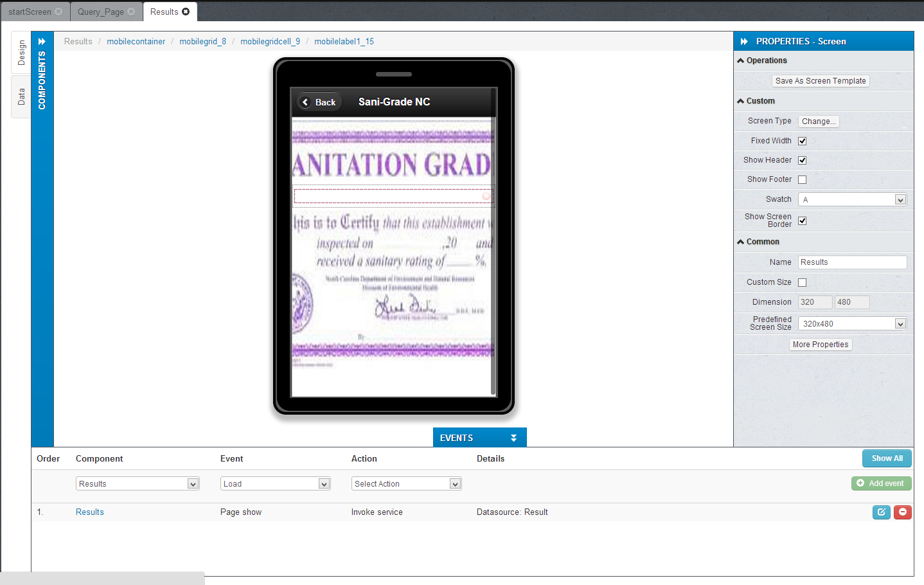Collapse the Properties panel arrow icon
The height and width of the screenshot is (585, 924).
pos(744,41)
